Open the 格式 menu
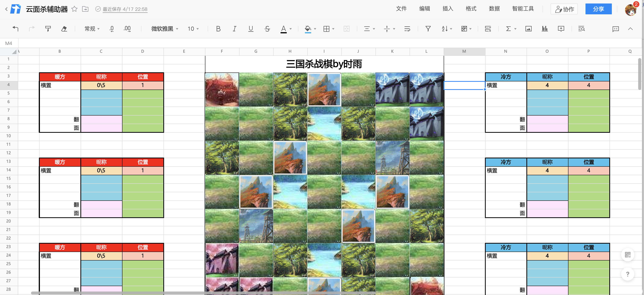The height and width of the screenshot is (295, 644). click(x=471, y=9)
